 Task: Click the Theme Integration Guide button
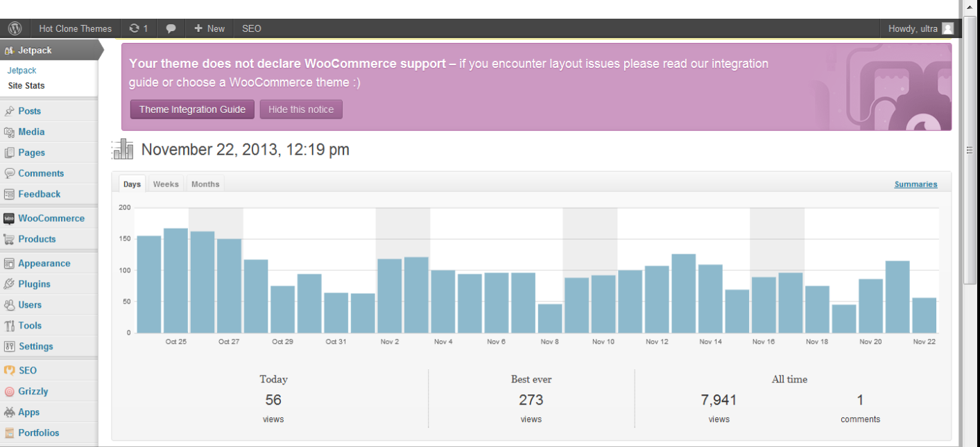(x=192, y=109)
